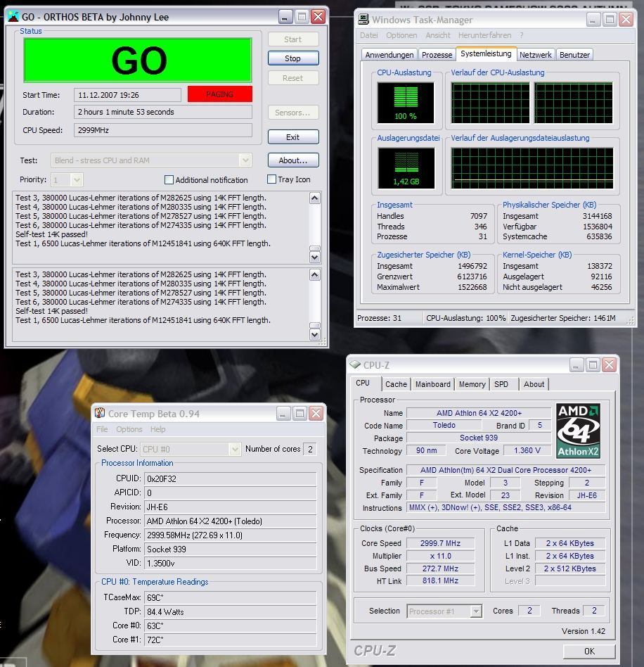This screenshot has width=644, height=667.
Task: Click the Sensors... button in ORTHOS
Action: pyautogui.click(x=293, y=113)
